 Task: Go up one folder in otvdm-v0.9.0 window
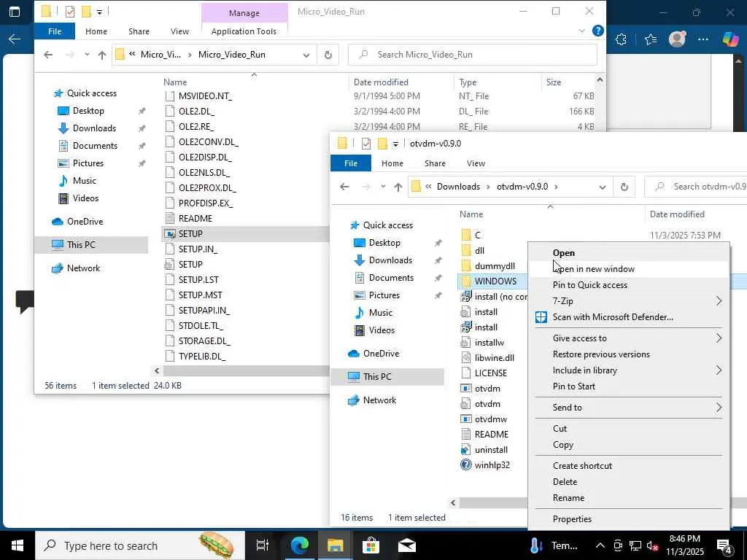click(398, 187)
